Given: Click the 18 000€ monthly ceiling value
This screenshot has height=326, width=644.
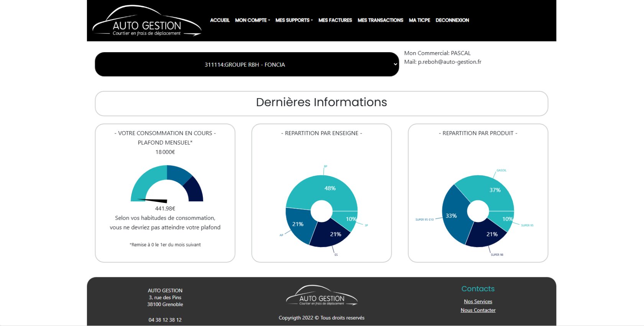Looking at the screenshot, I should pos(165,152).
